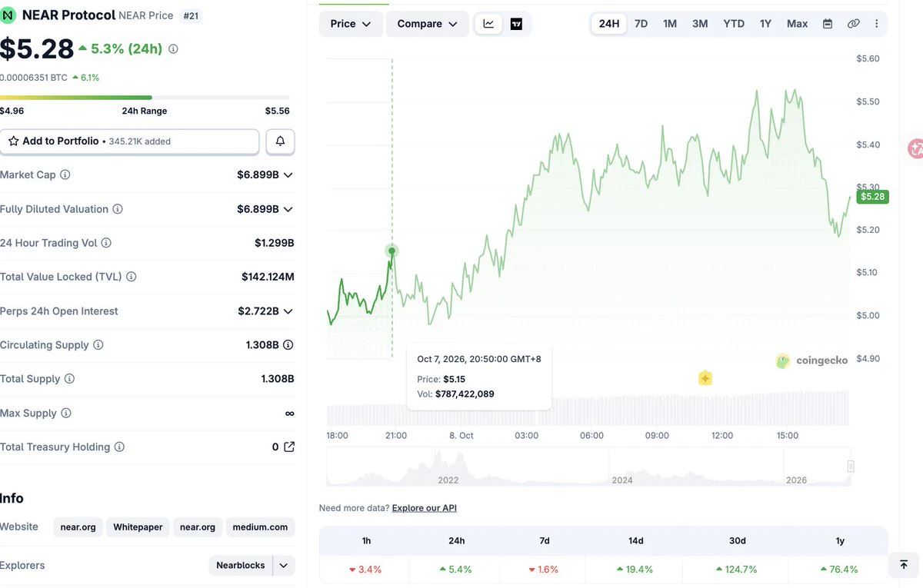Select the 7D timeframe tab
This screenshot has height=588, width=923.
(641, 24)
